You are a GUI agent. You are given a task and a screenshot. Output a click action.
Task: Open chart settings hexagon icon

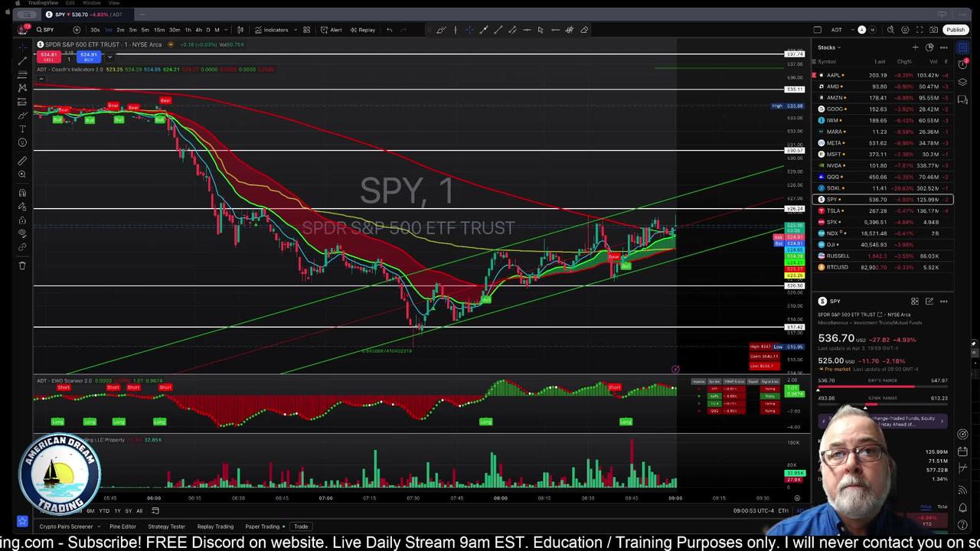click(x=905, y=30)
